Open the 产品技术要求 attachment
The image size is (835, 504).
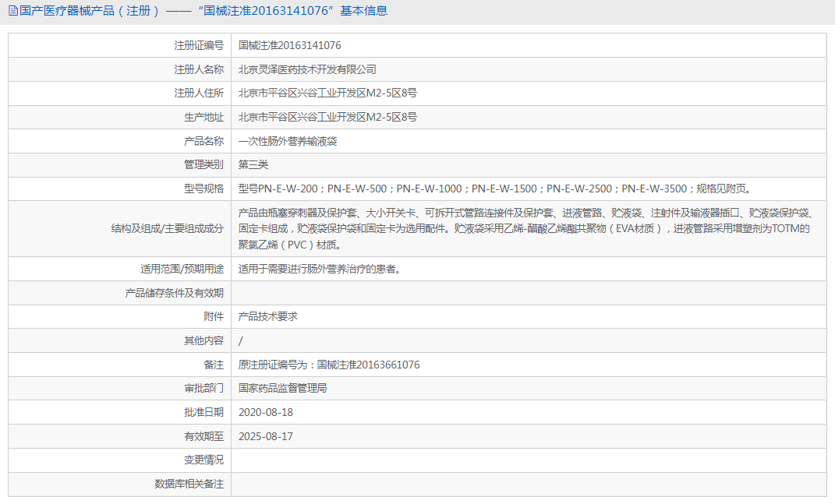pos(268,316)
